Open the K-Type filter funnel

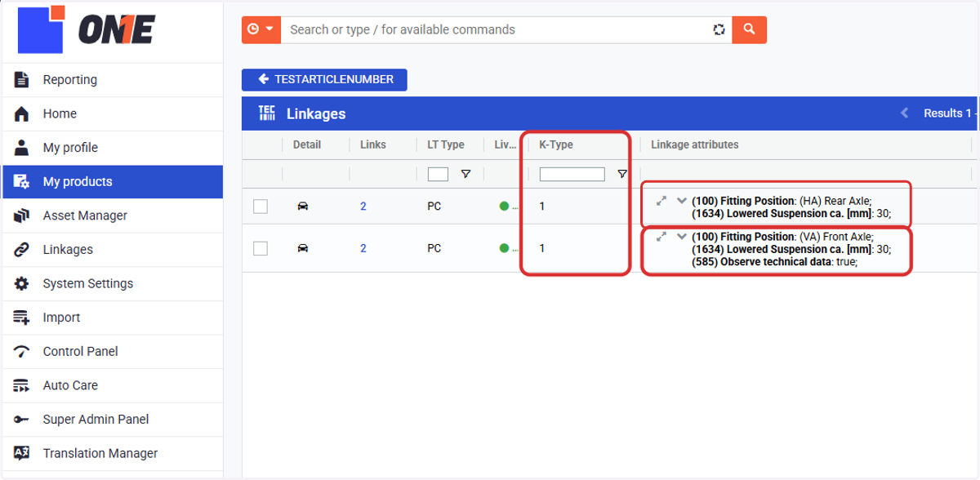(x=622, y=174)
